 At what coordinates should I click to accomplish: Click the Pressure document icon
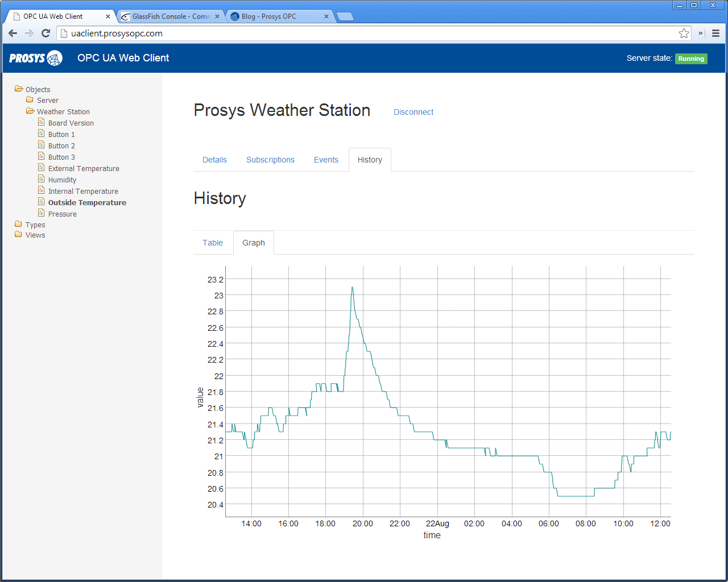click(41, 213)
